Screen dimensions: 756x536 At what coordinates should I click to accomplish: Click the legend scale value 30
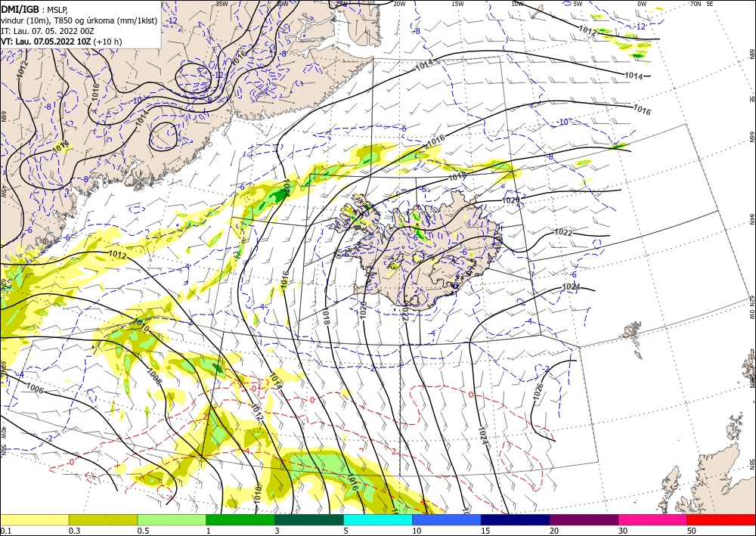click(x=623, y=531)
